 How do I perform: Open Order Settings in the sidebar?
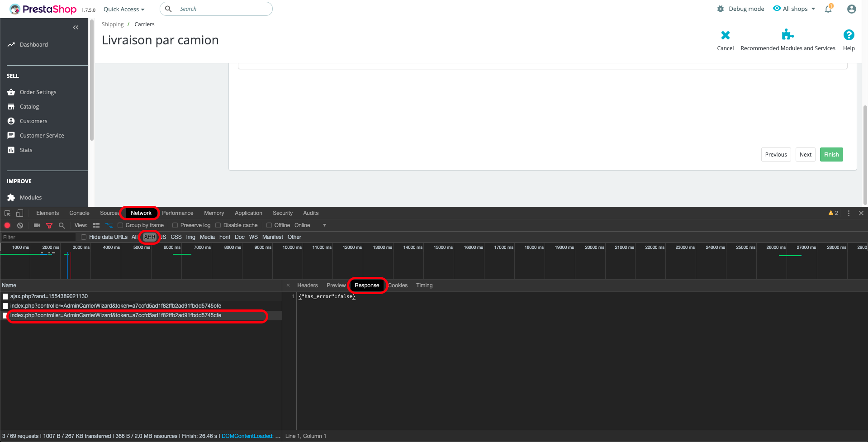coord(38,92)
